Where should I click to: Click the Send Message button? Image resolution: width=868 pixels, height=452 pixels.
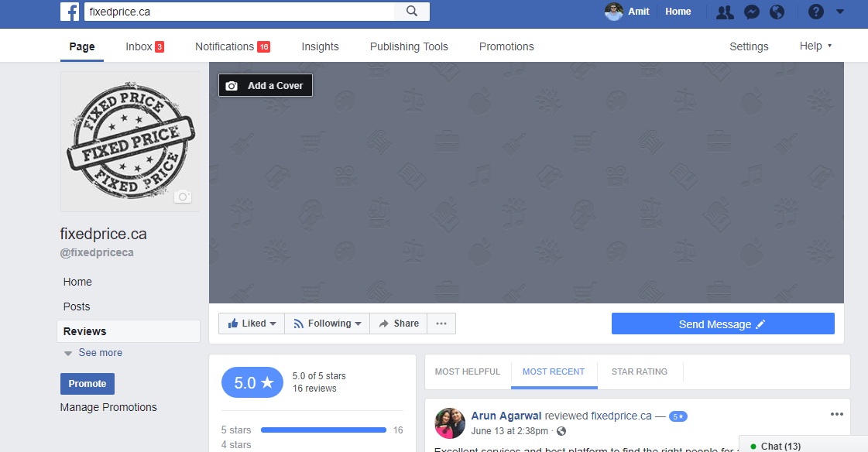(722, 324)
